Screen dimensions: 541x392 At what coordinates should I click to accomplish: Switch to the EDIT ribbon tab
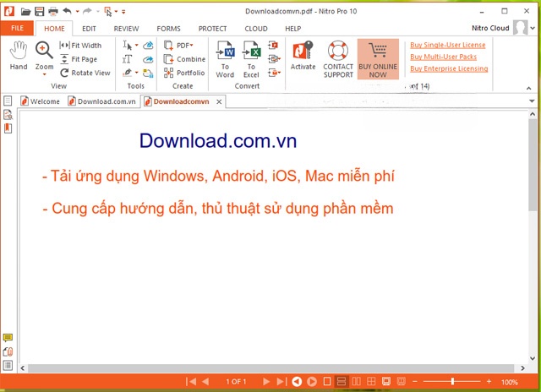(89, 29)
